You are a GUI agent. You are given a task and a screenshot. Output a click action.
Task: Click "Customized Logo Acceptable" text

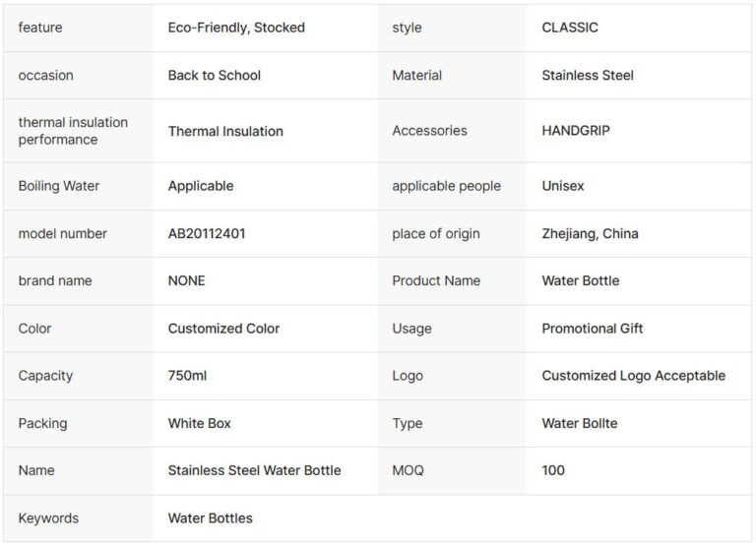[x=633, y=376]
